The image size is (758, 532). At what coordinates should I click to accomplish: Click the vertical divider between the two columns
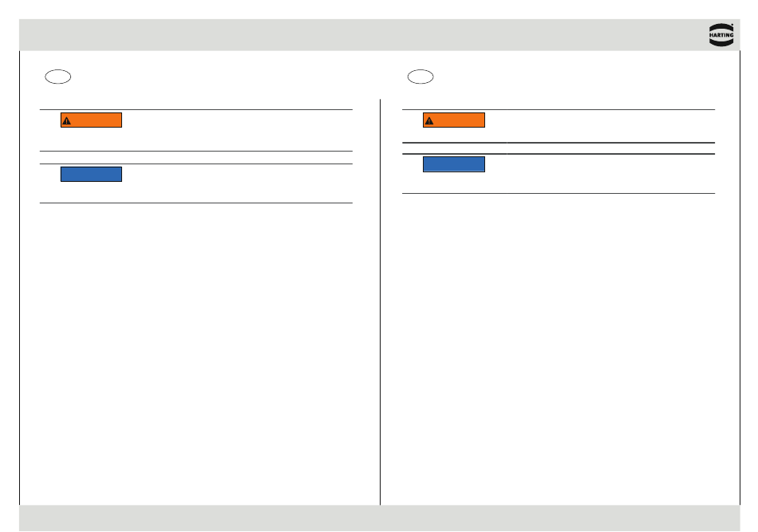380,302
